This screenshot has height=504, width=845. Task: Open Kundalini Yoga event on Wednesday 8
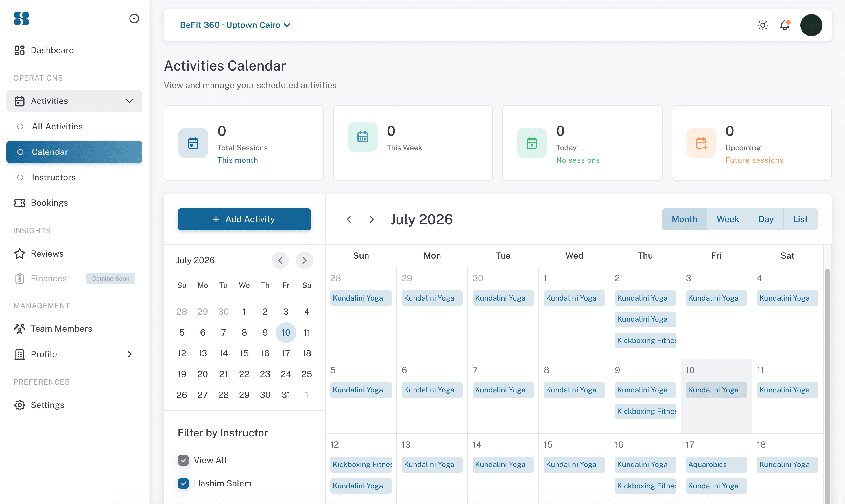(x=574, y=390)
